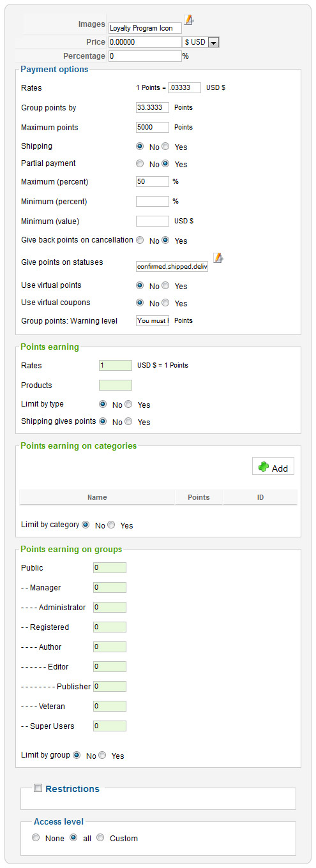Viewport: 316px width, 868px height.
Task: Choose Yes for Limit by category
Action: click(111, 525)
